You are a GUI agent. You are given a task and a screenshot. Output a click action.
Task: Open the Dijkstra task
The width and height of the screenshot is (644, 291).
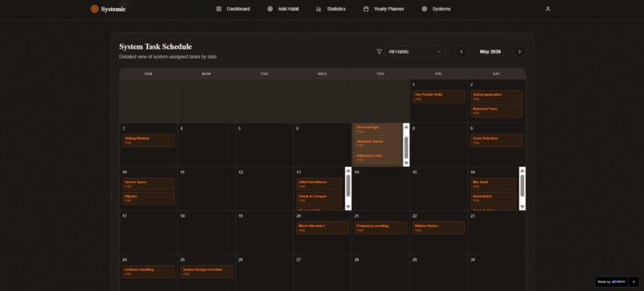pos(149,198)
